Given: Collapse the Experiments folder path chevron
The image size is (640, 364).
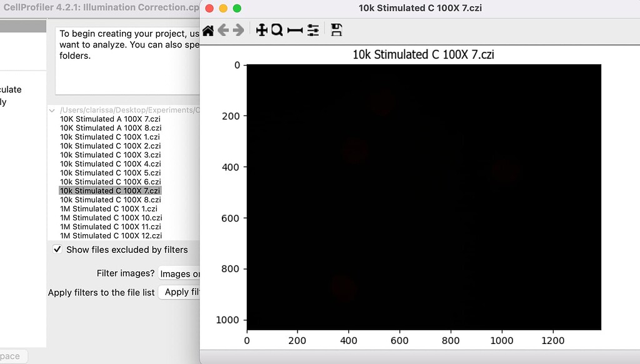Looking at the screenshot, I should pos(52,109).
